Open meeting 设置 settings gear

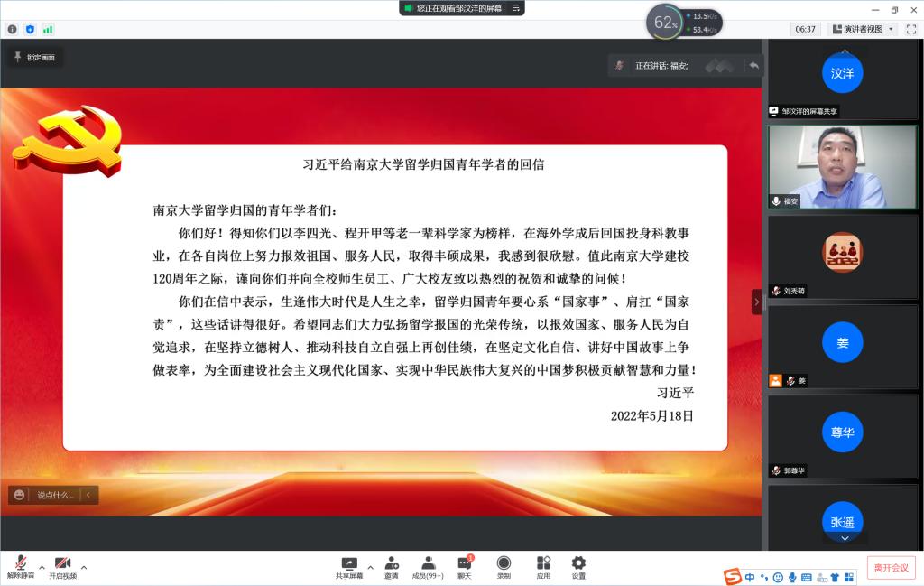click(578, 566)
